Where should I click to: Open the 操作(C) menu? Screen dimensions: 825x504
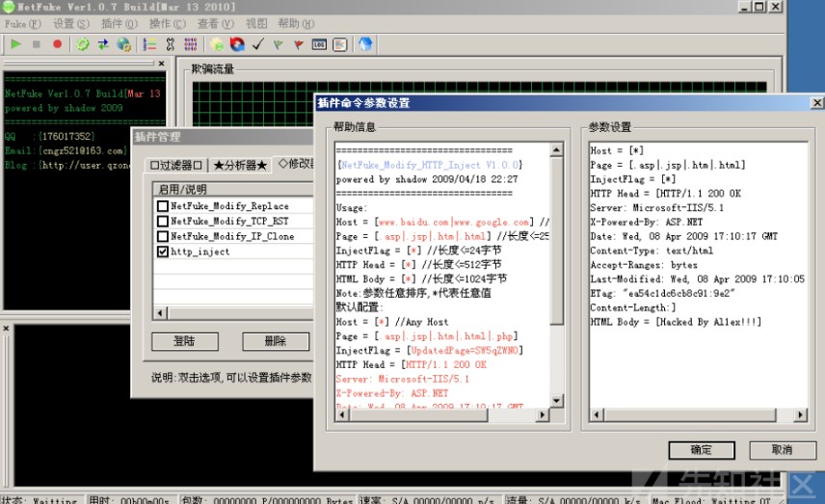click(168, 24)
